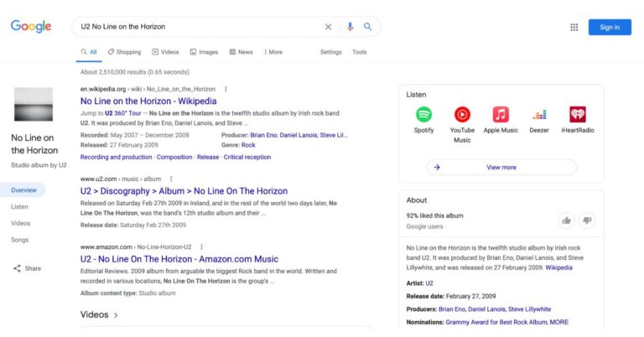Screen dimensions: 644x337
Task: Switch to the Shopping tab
Action: point(124,52)
